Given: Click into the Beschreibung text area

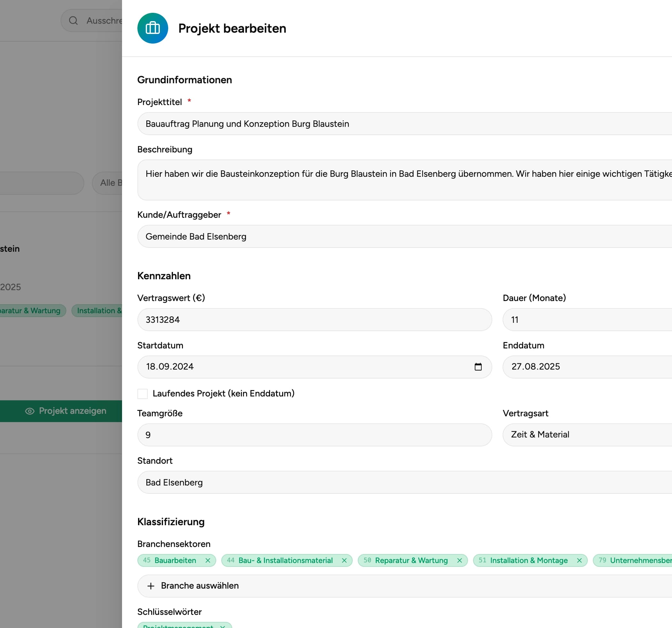Looking at the screenshot, I should tap(405, 180).
